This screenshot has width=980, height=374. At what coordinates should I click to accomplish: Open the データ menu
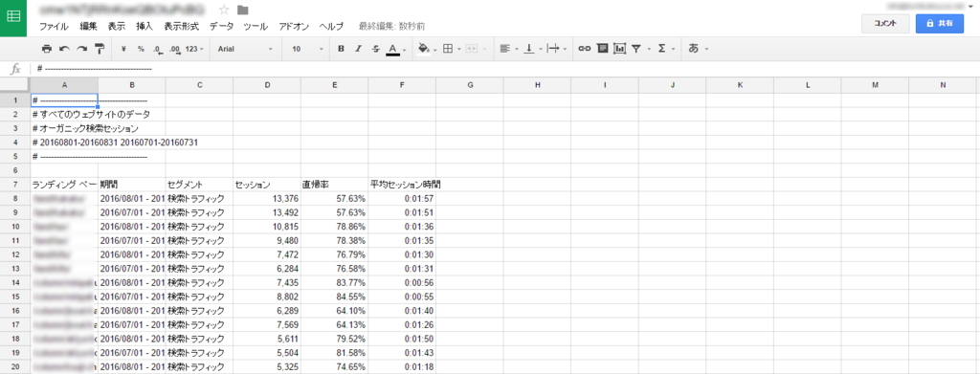[x=221, y=27]
